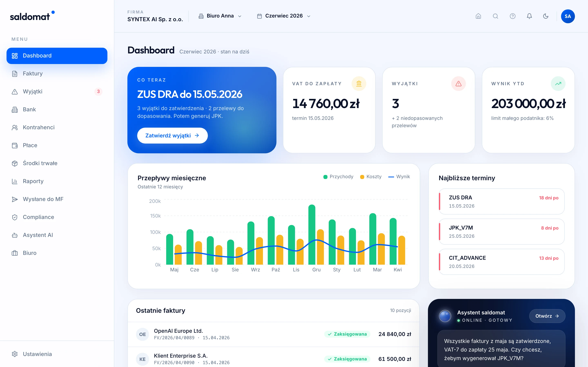The height and width of the screenshot is (367, 588).
Task: Open the OpenAI Europe Ltd. invoice row
Action: tap(274, 334)
